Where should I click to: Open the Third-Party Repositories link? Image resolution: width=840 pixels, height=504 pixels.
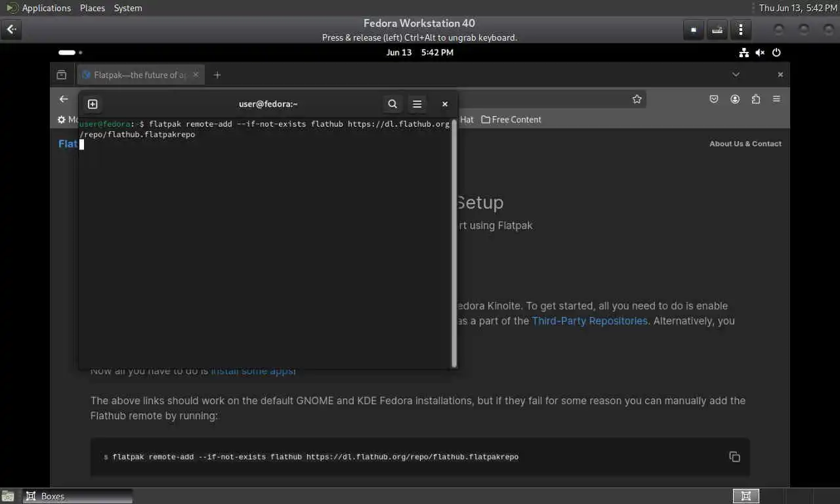[x=589, y=321]
